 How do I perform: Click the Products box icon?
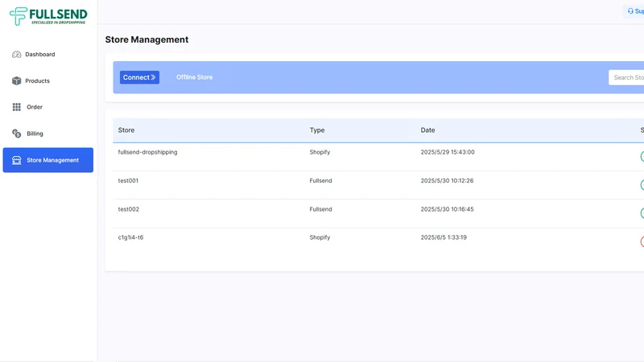[16, 81]
